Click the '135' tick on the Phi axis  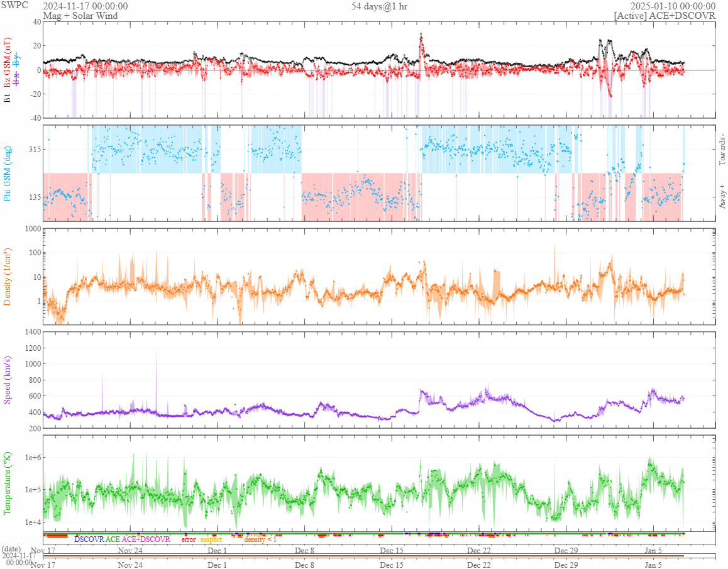35,197
